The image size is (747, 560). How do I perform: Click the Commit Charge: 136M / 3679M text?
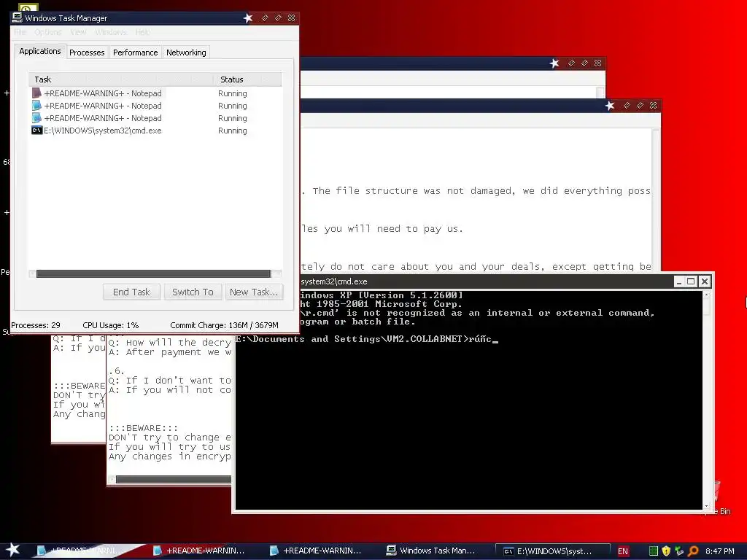coord(225,325)
